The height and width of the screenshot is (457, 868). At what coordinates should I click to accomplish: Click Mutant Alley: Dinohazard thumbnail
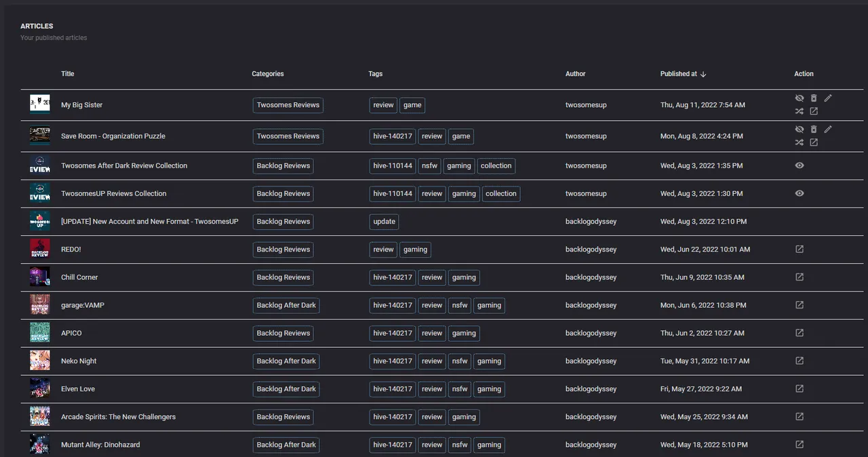(x=40, y=443)
